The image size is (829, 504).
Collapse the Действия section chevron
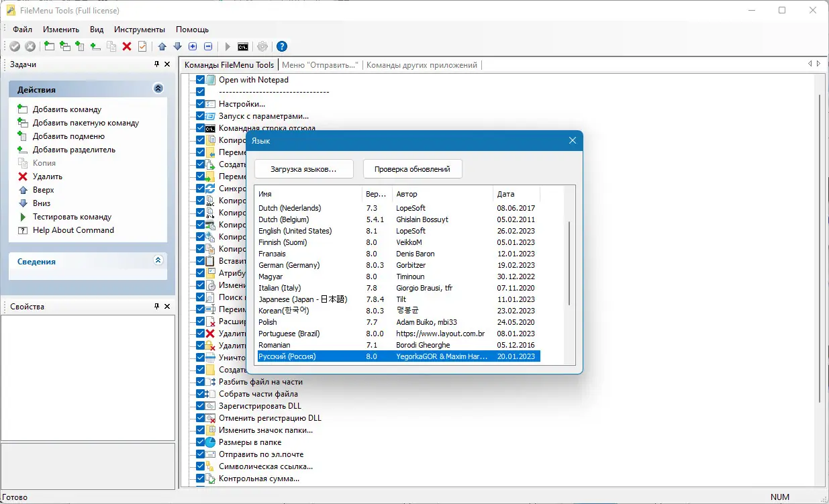[158, 89]
